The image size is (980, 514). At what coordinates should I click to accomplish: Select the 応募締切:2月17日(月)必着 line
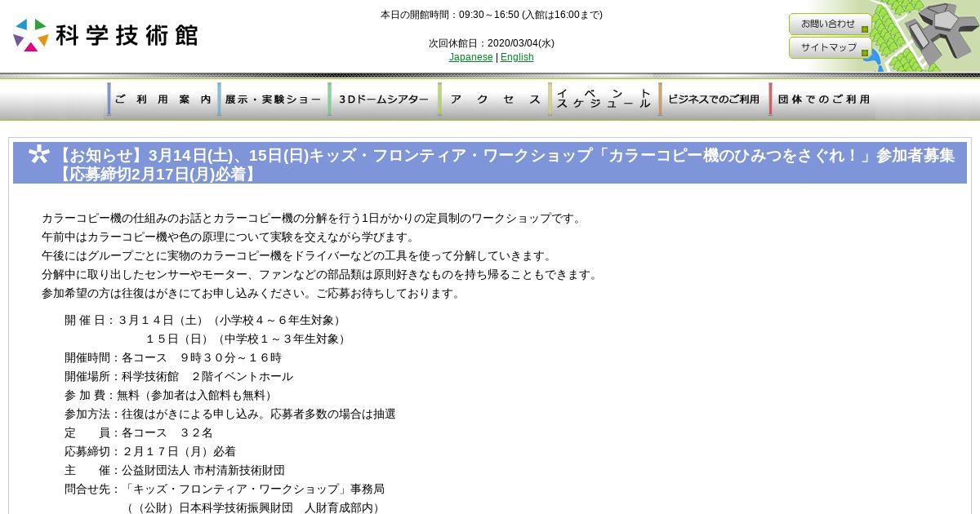(x=150, y=451)
